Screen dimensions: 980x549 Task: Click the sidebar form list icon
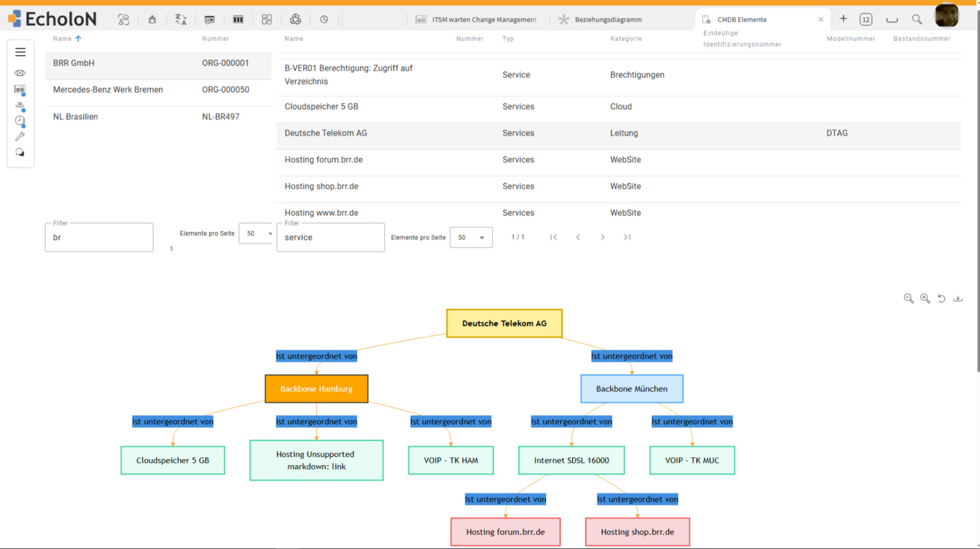click(20, 89)
